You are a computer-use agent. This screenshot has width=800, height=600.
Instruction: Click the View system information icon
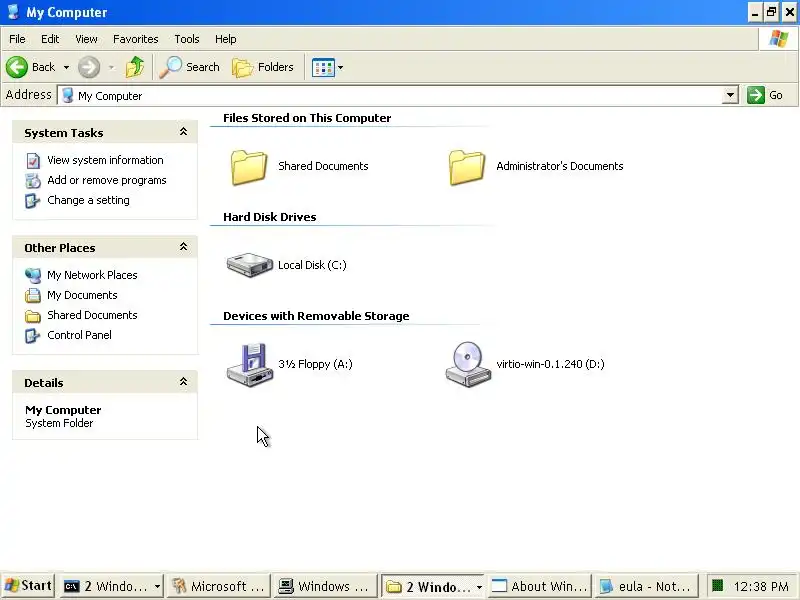click(x=33, y=161)
